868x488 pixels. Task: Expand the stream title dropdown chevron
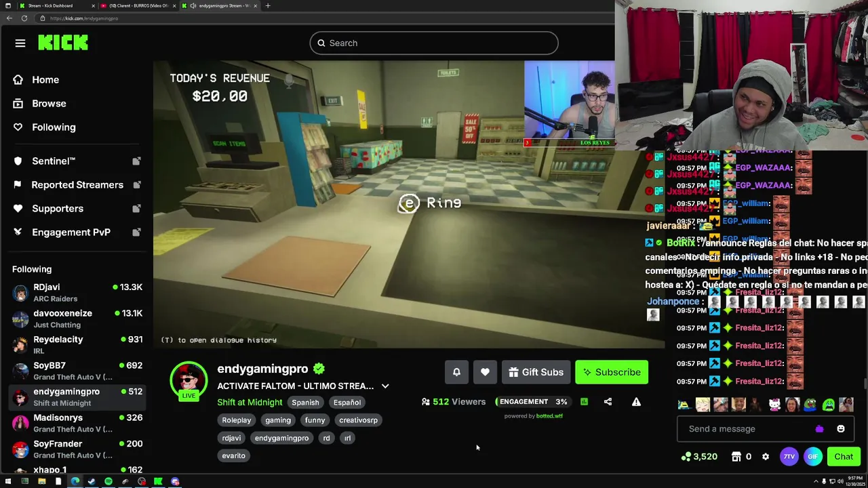[x=385, y=386]
